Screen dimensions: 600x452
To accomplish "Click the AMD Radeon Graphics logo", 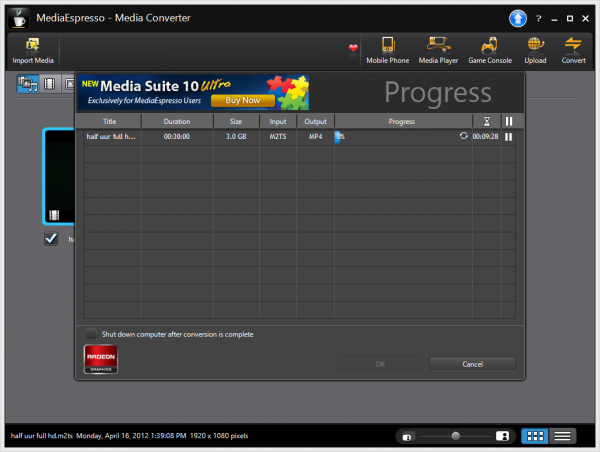I will [100, 360].
